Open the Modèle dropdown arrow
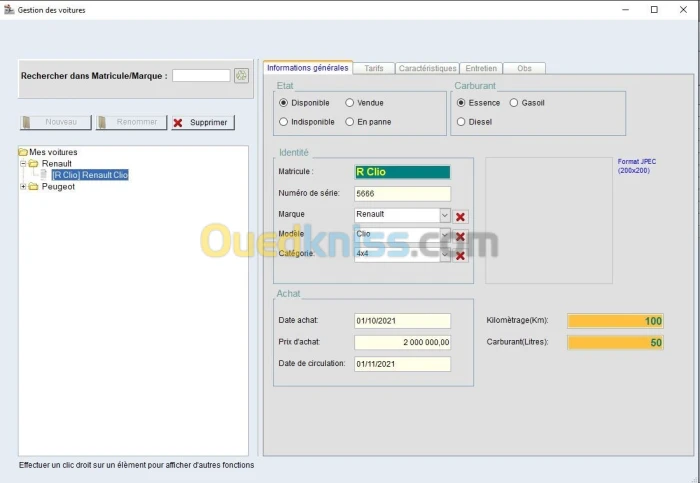Image resolution: width=700 pixels, height=483 pixels. pos(445,235)
